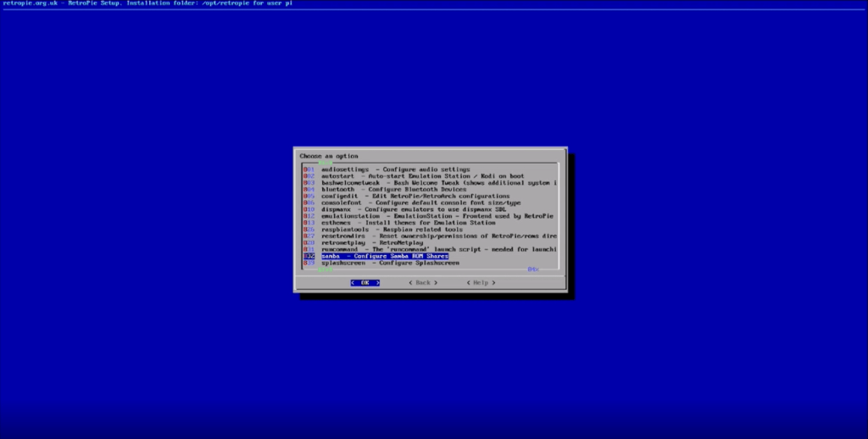
Task: Go back with the Back button
Action: click(x=423, y=283)
